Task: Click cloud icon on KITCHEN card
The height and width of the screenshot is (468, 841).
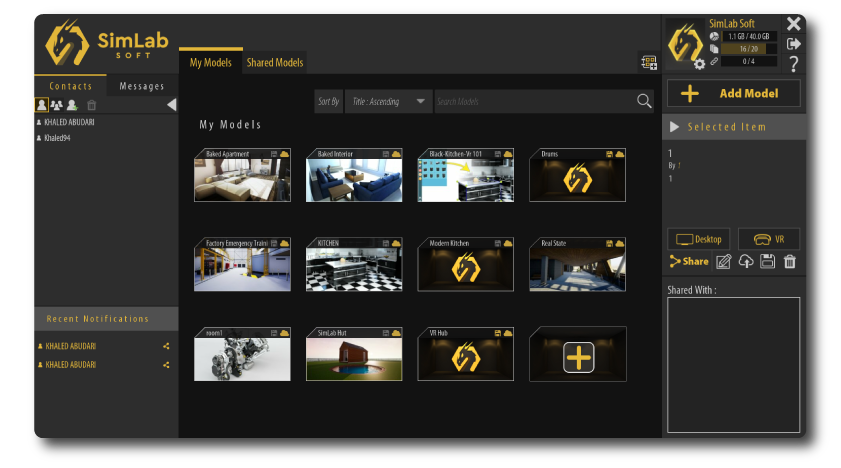Action: [396, 243]
